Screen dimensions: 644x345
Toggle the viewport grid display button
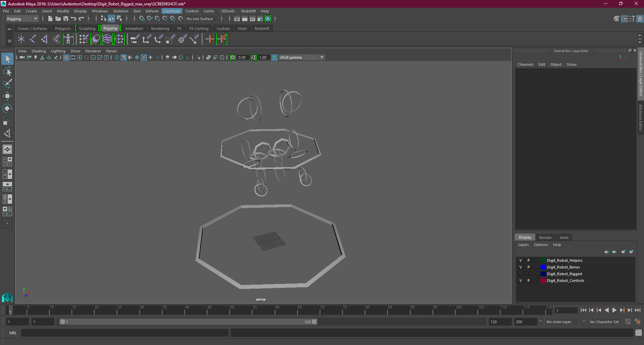[66, 57]
